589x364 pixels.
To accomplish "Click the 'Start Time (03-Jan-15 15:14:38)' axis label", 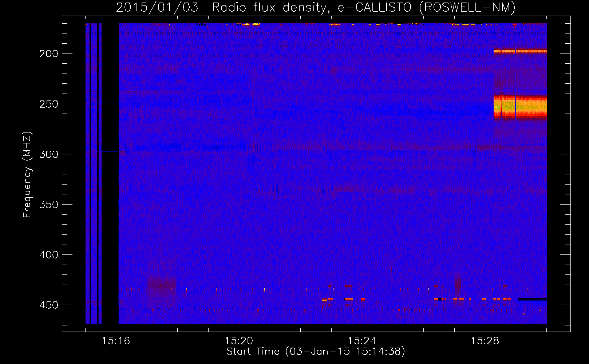I will 315,352.
